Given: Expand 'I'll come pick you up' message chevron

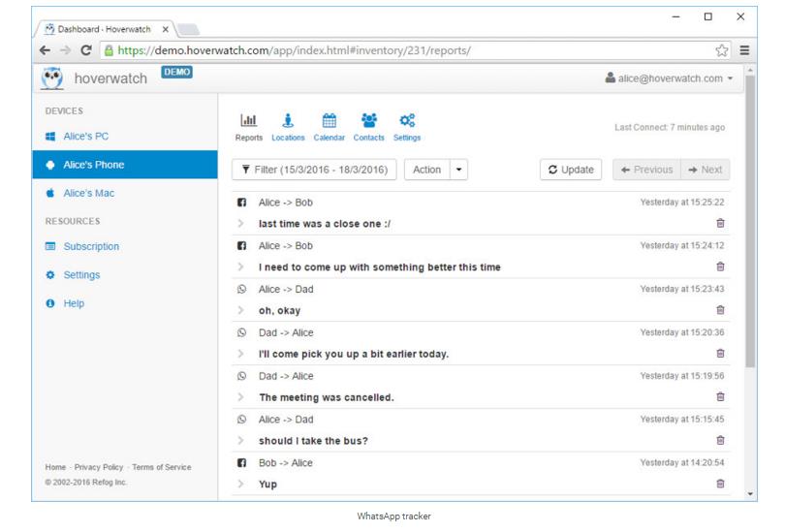Looking at the screenshot, I should (x=240, y=354).
